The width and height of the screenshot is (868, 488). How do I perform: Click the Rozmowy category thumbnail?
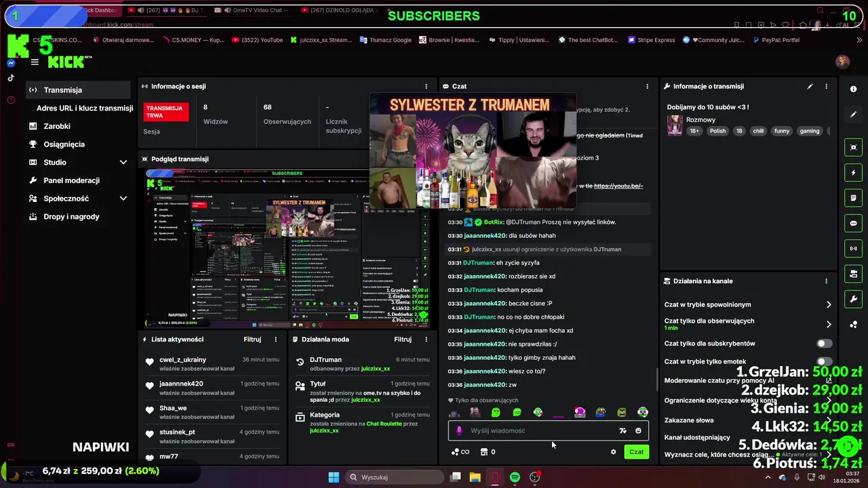pos(675,125)
